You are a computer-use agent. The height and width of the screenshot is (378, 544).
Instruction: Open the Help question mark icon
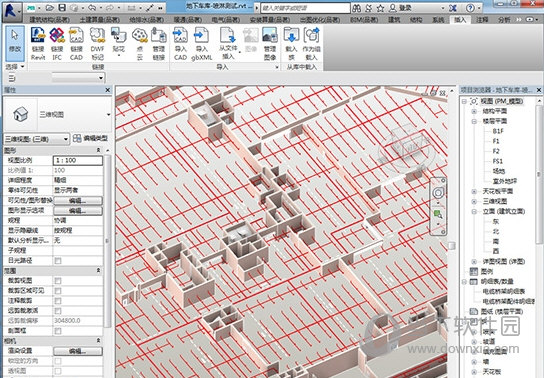coord(470,8)
